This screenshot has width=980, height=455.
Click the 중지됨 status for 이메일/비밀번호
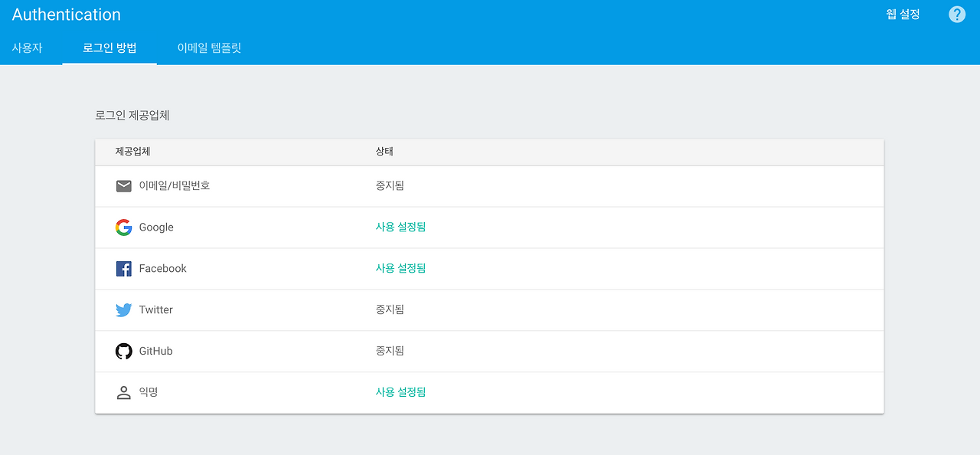pyautogui.click(x=389, y=185)
